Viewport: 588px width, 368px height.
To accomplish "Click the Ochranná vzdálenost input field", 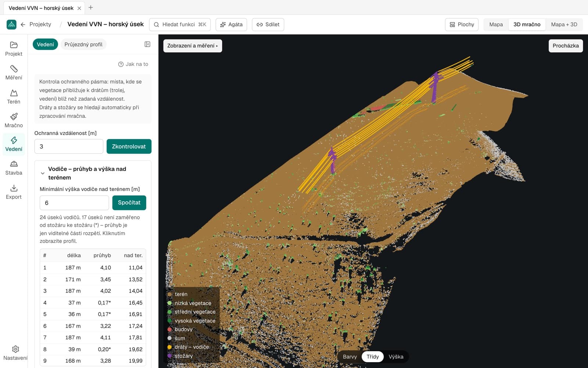I will (x=69, y=146).
